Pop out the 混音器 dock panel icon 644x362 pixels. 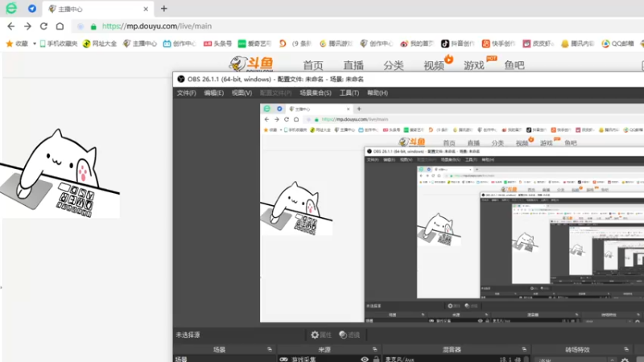coord(524,349)
